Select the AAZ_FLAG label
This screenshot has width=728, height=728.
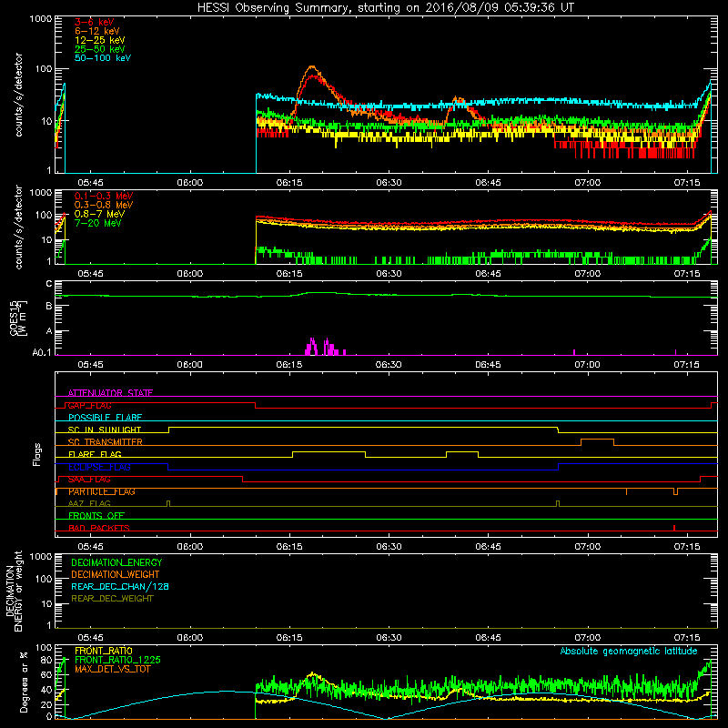point(89,503)
